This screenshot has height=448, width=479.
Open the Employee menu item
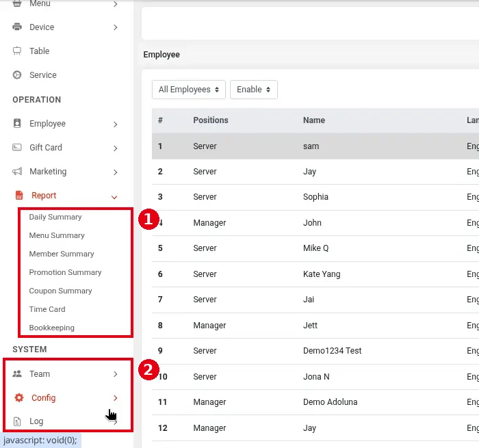47,124
